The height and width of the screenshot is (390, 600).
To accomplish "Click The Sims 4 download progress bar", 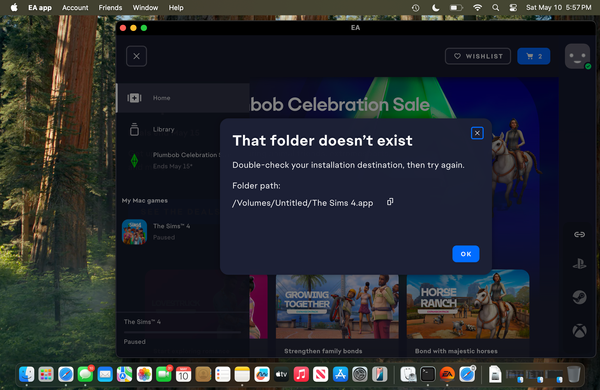I will click(x=182, y=332).
